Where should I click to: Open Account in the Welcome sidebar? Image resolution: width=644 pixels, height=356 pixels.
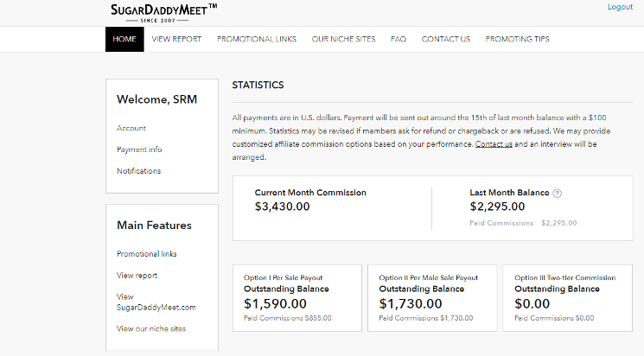point(131,128)
